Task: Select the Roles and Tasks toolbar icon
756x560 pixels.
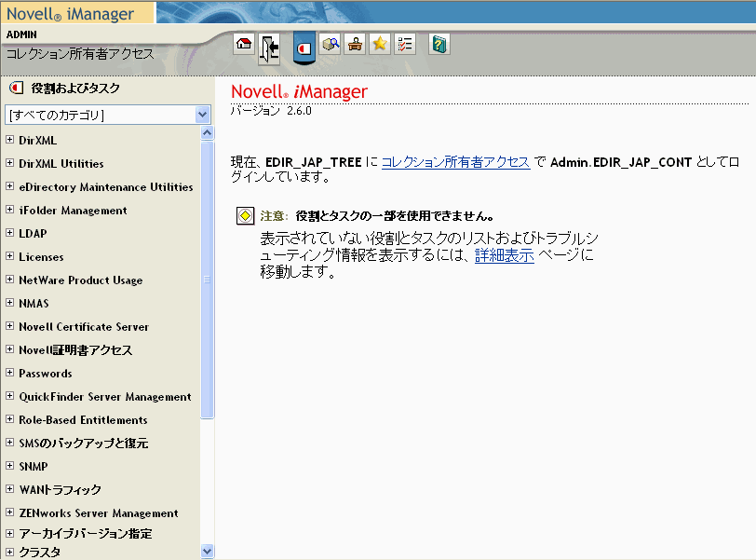Action: coord(304,48)
